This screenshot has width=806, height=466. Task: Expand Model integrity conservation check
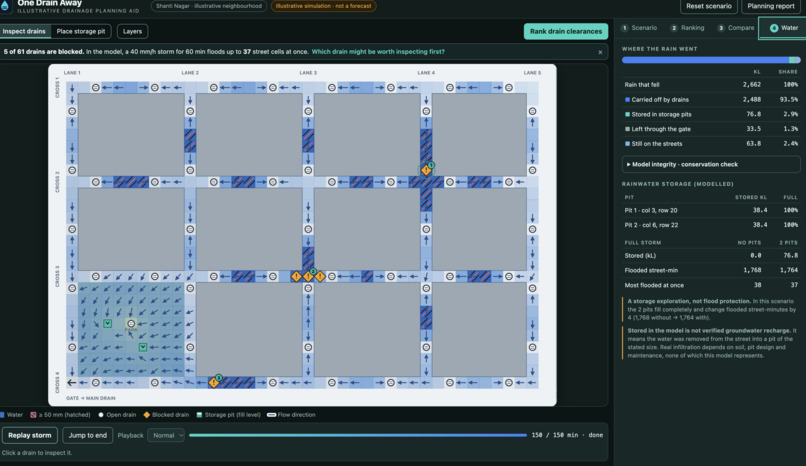[711, 164]
